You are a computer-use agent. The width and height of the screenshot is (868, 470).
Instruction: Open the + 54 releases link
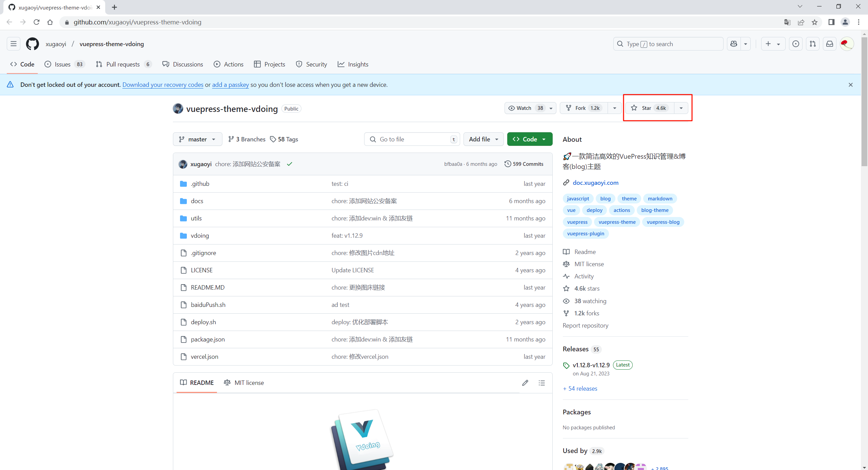[580, 388]
